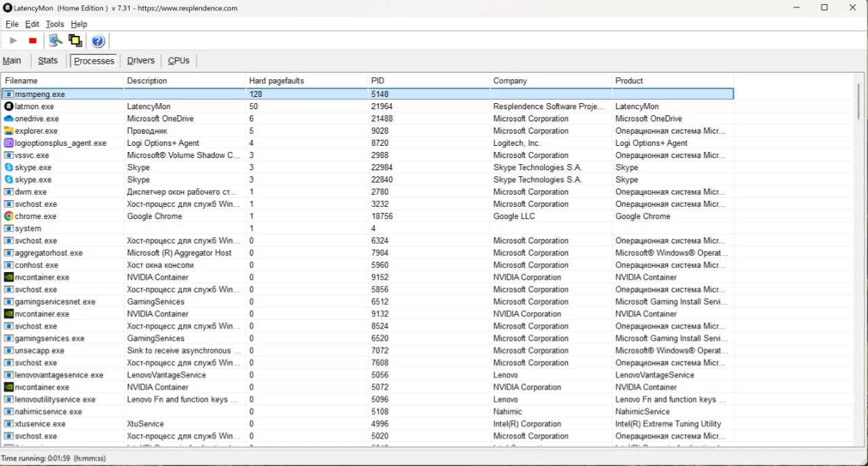868x466 pixels.
Task: Select the latmon.exe filename
Action: pyautogui.click(x=35, y=106)
